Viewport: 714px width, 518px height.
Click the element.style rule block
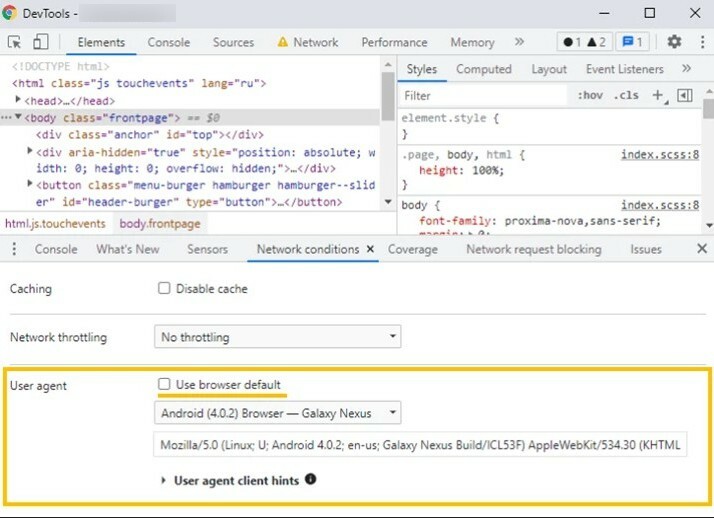coord(549,126)
